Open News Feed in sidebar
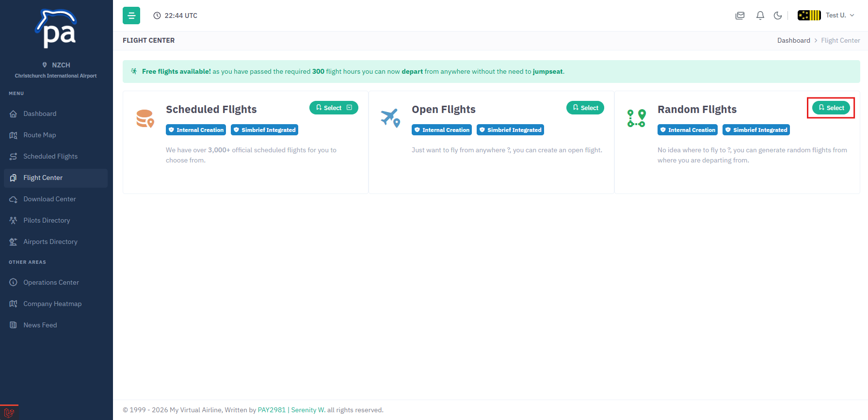 tap(56, 325)
